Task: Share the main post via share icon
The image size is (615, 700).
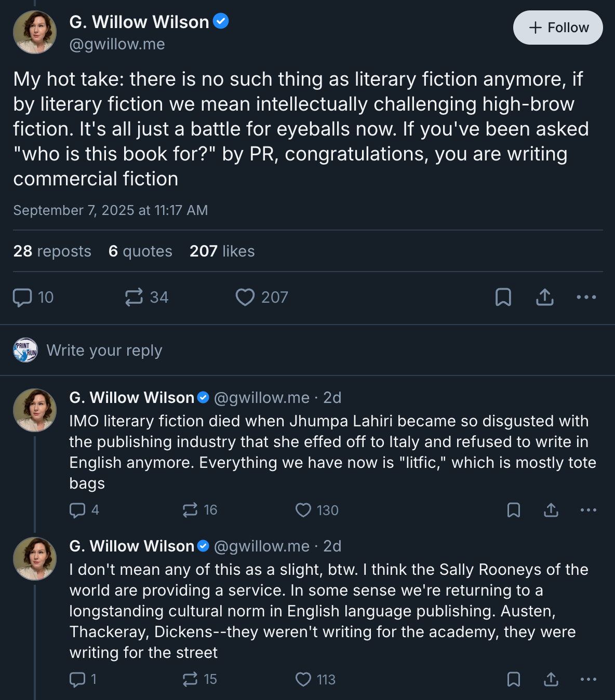Action: point(544,298)
